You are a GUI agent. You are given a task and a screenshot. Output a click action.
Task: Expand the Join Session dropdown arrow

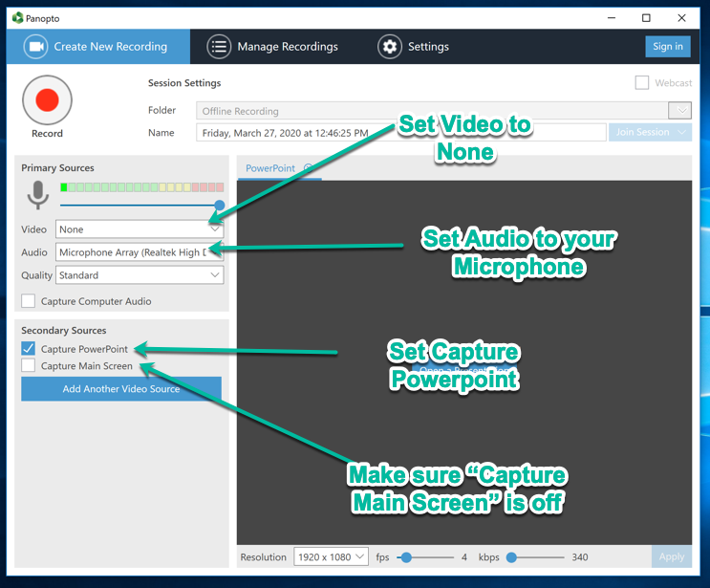click(682, 132)
